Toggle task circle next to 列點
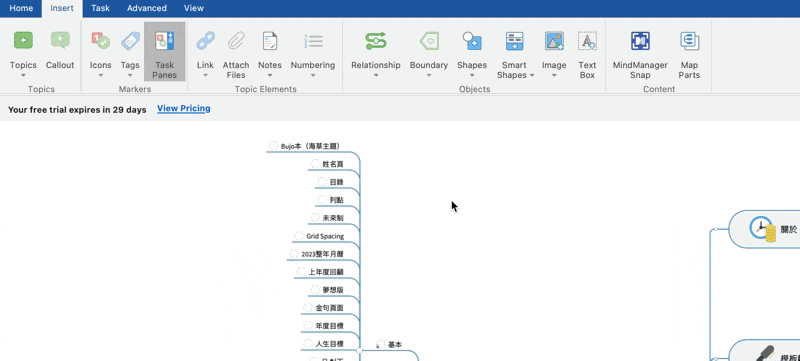This screenshot has height=361, width=800. pos(322,199)
